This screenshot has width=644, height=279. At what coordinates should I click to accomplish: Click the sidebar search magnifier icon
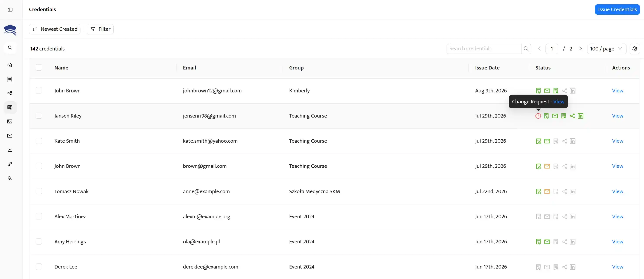point(10,48)
